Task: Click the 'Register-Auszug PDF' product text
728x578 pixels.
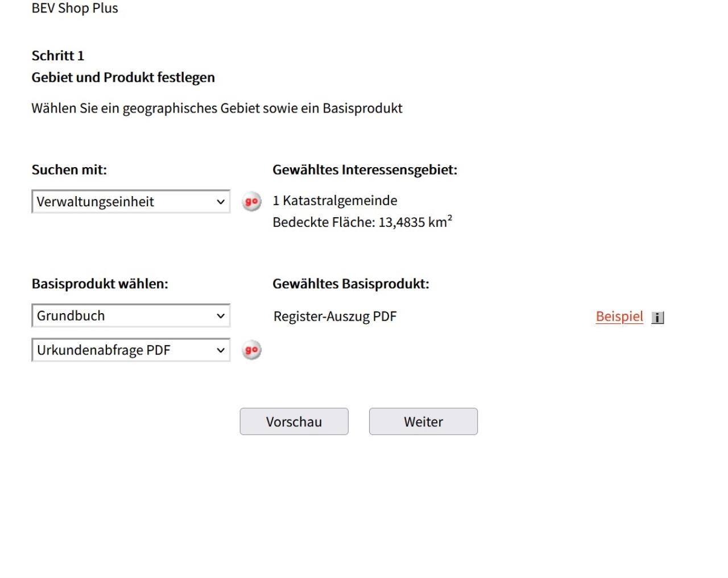Action: [335, 317]
